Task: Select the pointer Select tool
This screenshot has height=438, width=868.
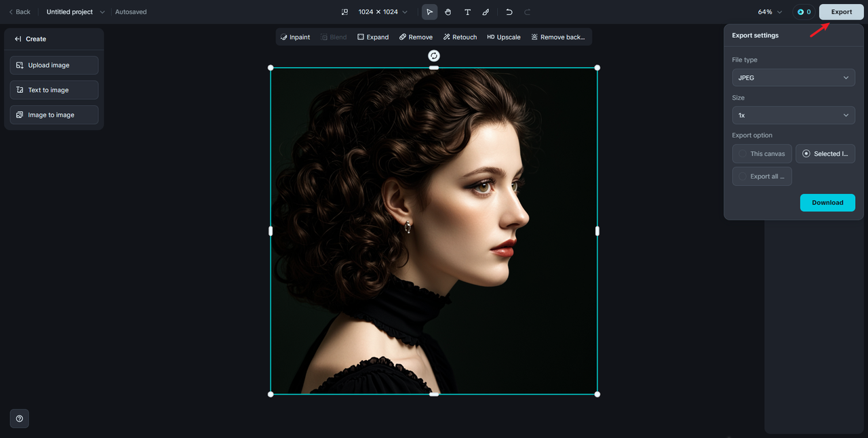Action: point(429,12)
